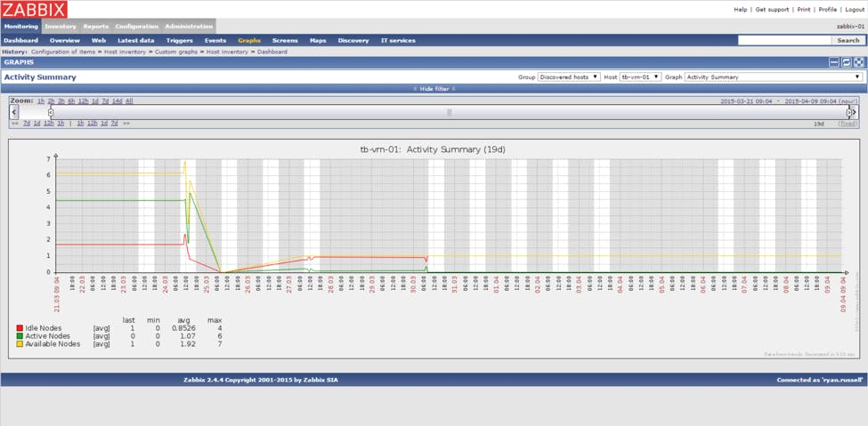The height and width of the screenshot is (426, 868).
Task: Open the Graph dropdown showing Activity Summary
Action: 774,76
